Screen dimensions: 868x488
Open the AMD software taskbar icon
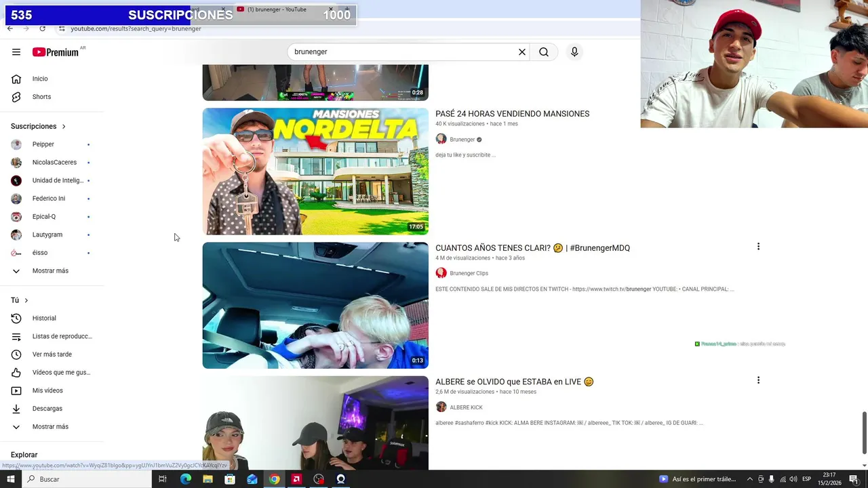[296, 479]
